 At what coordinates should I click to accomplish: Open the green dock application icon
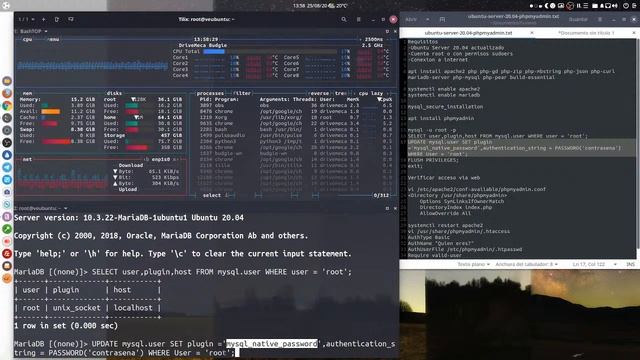[x=7, y=229]
